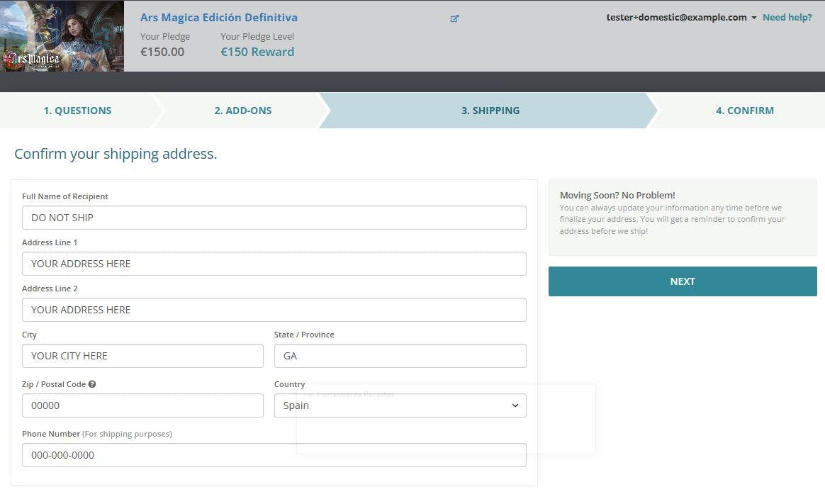Open the Ars Magica Edición Definitiva title link
This screenshot has height=504, width=825.
click(219, 18)
